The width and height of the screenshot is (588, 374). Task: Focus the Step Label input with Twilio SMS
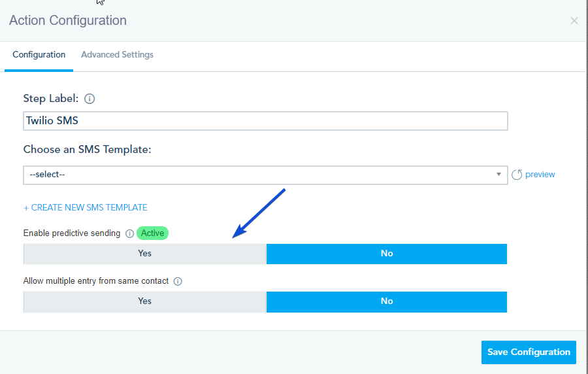click(x=265, y=121)
